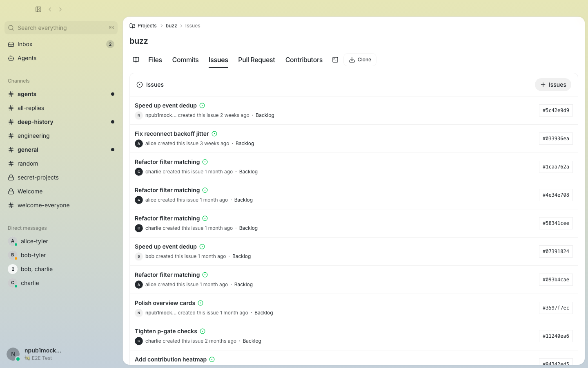Toggle the sidebar panel icon
The width and height of the screenshot is (588, 368).
(38, 9)
